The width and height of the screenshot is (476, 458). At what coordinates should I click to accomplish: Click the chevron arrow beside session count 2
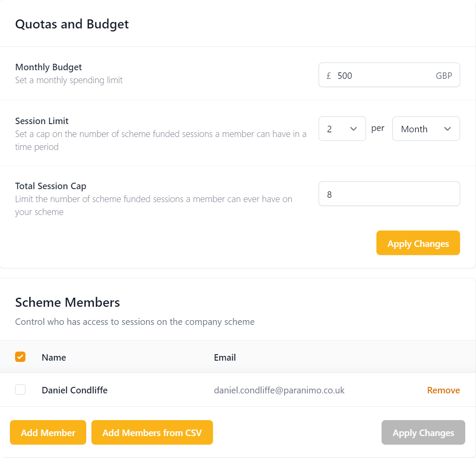point(354,129)
